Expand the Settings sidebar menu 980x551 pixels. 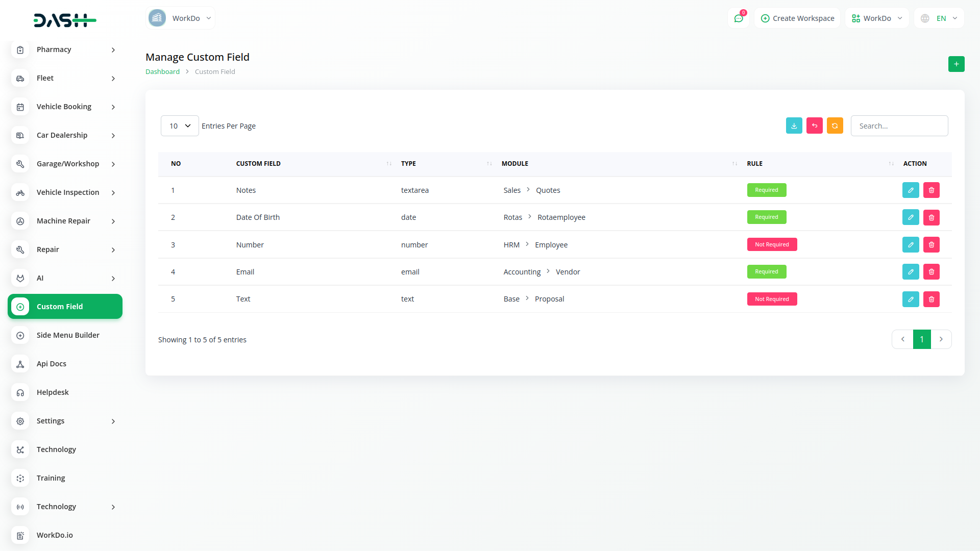65,421
